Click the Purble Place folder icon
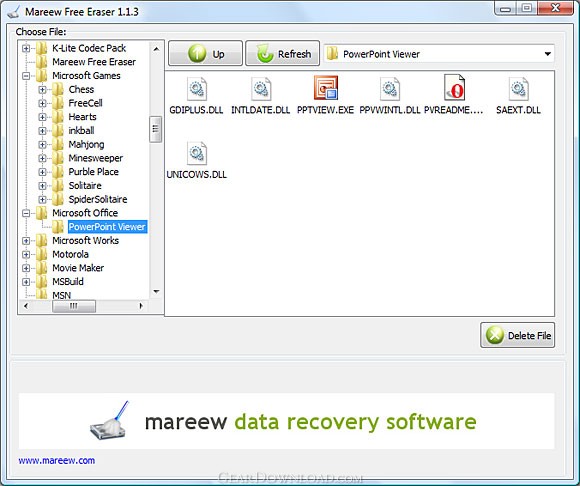This screenshot has height=486, width=580. coord(58,172)
